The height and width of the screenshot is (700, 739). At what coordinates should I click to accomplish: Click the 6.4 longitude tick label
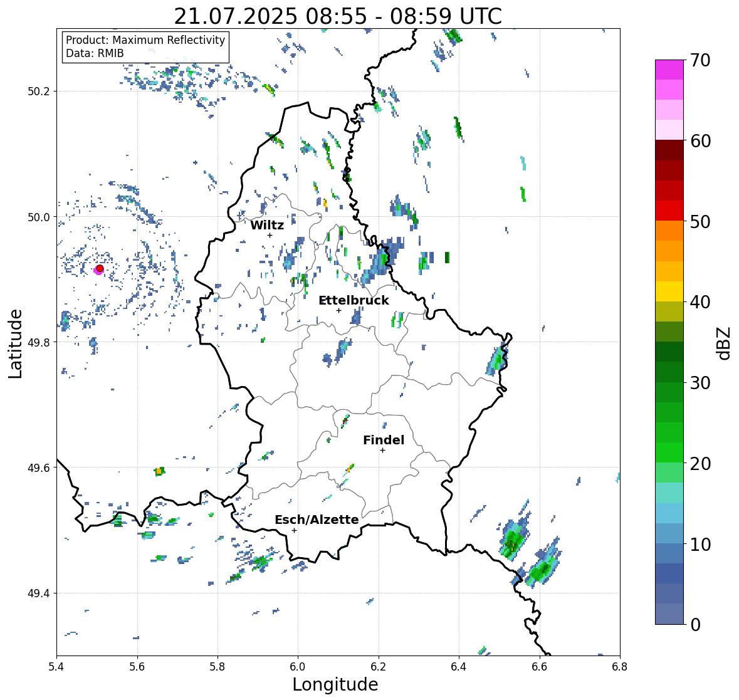click(x=459, y=666)
